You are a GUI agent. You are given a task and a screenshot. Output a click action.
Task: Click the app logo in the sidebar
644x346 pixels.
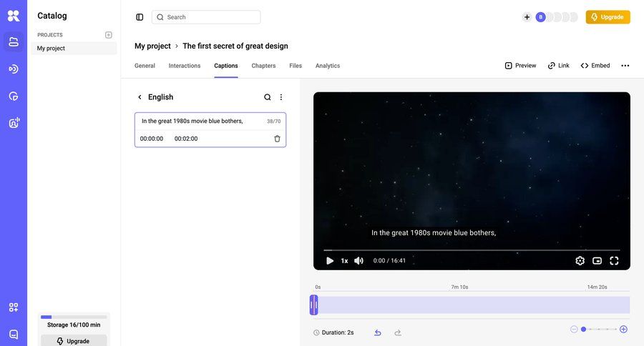click(14, 16)
